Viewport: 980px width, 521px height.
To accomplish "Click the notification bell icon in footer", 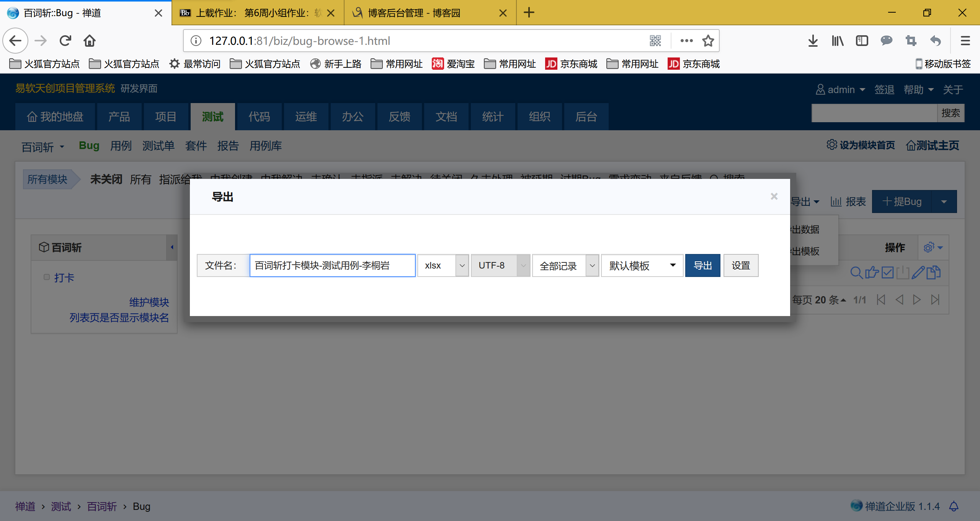I will tap(954, 506).
